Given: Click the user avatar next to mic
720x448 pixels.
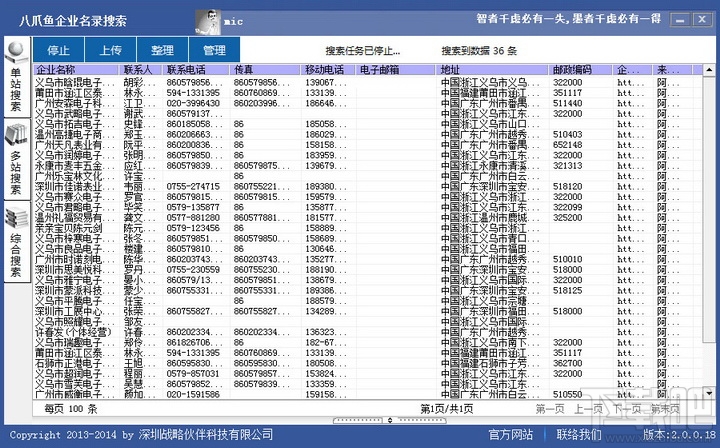Looking at the screenshot, I should pos(208,22).
